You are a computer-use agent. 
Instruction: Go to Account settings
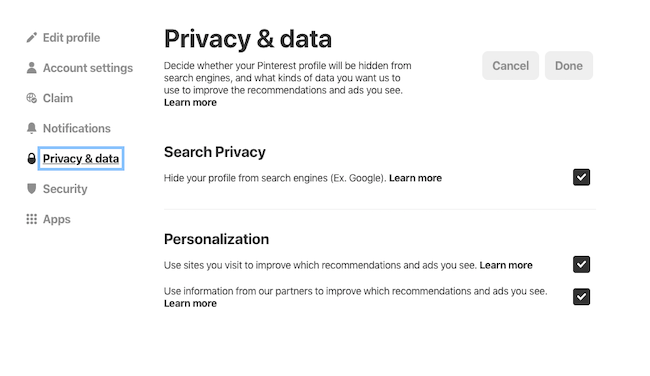click(88, 68)
